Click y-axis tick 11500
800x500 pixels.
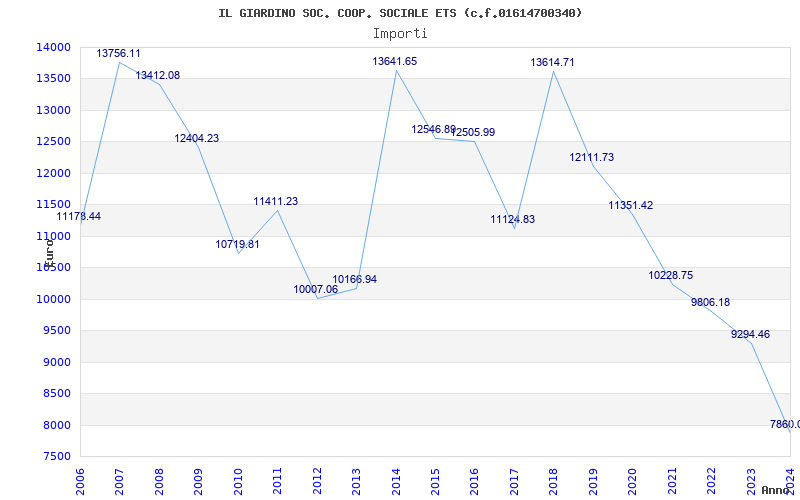tap(54, 205)
